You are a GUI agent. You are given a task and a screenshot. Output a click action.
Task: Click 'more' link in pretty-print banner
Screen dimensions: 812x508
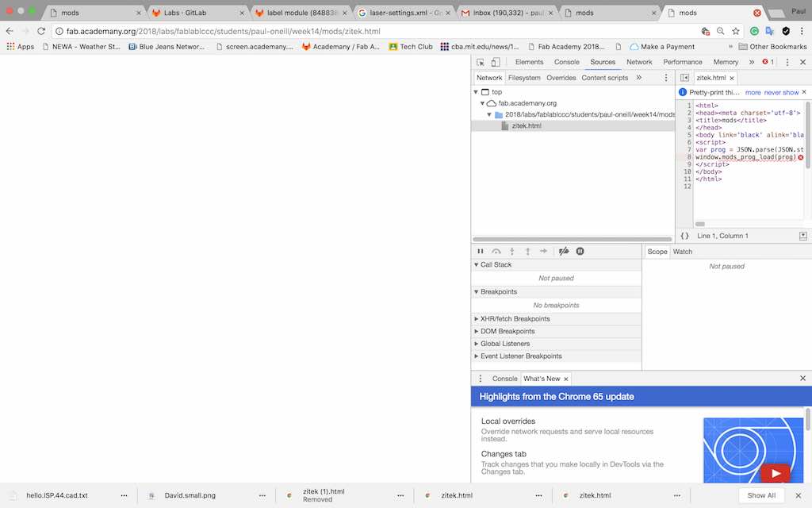click(x=753, y=92)
